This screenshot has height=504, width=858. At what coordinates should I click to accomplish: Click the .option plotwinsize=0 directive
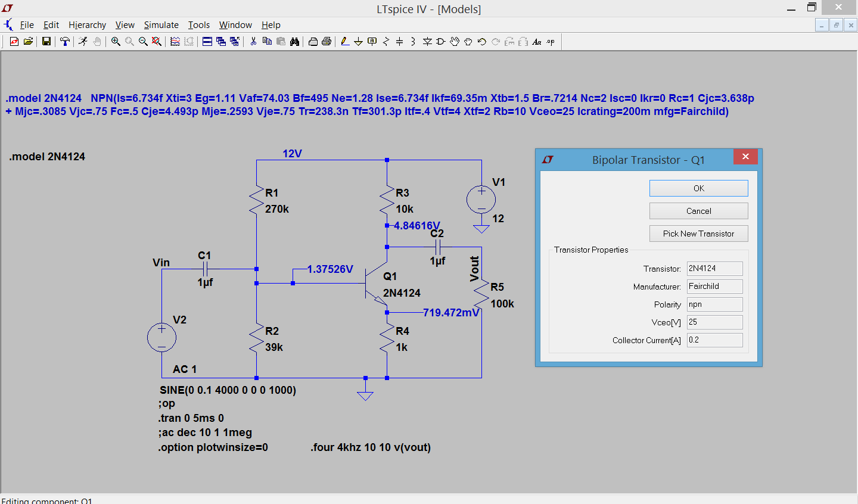[213, 447]
